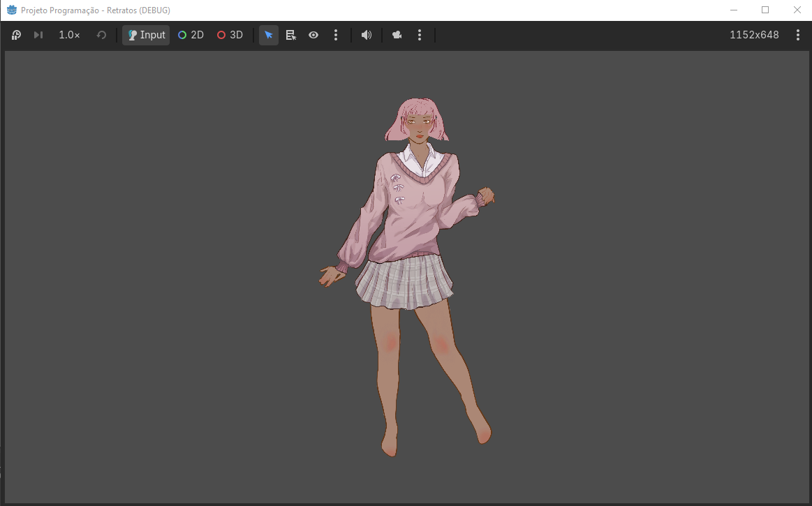Advance one frame with the next-frame icon
Viewport: 812px width, 506px height.
coord(38,35)
